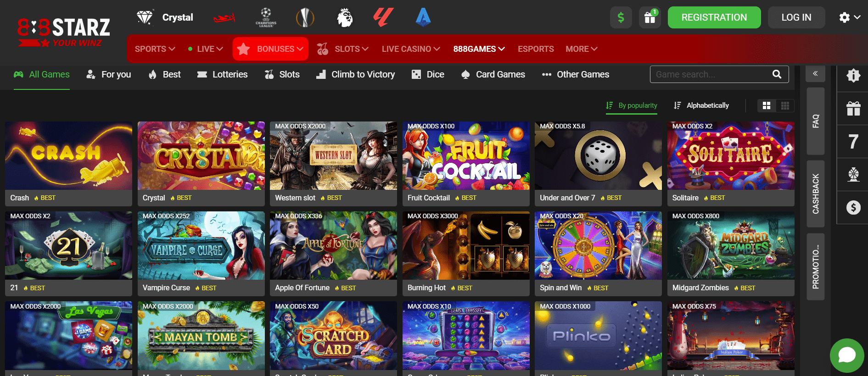Switch to small grid view

tap(785, 105)
